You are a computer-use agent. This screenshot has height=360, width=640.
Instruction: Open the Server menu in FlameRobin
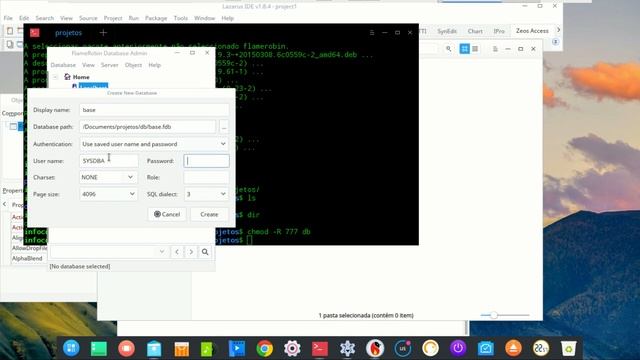(x=109, y=65)
